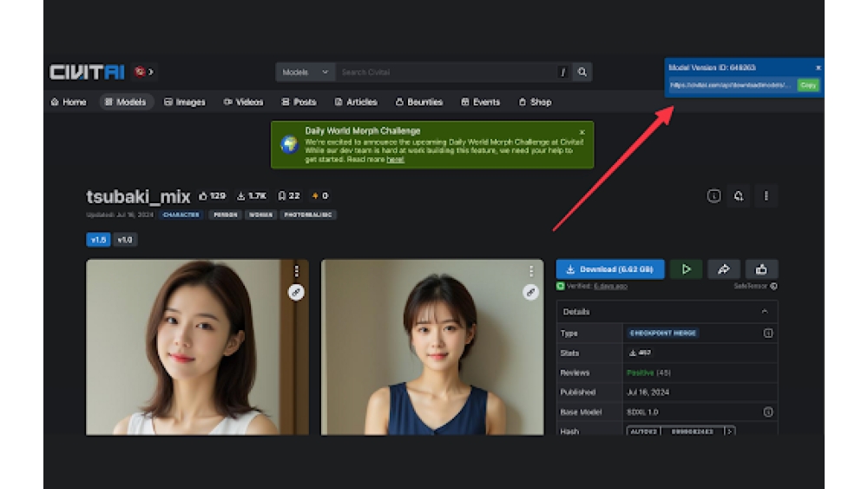Click the thumbs-up like button
Screen dimensions: 868x489
coord(761,269)
